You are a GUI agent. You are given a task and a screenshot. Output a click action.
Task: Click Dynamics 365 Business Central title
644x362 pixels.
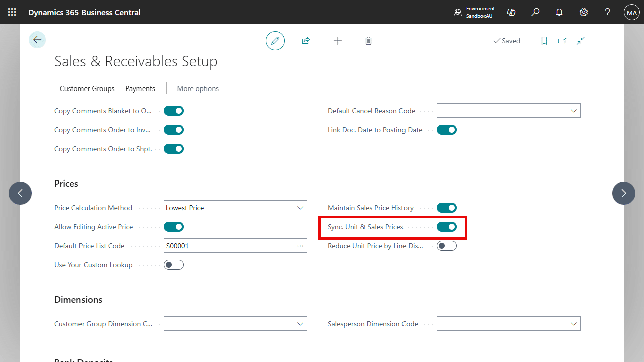pyautogui.click(x=85, y=12)
